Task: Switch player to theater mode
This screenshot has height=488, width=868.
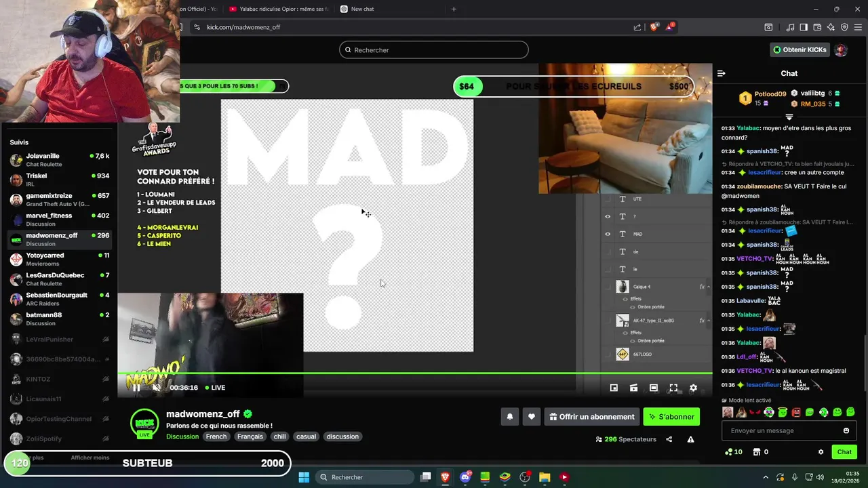Action: tap(653, 388)
